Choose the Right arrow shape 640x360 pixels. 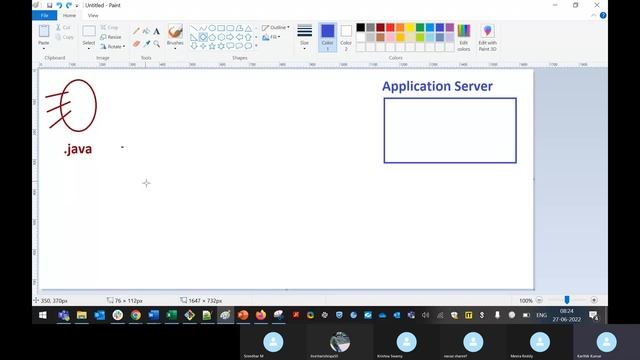click(x=230, y=37)
